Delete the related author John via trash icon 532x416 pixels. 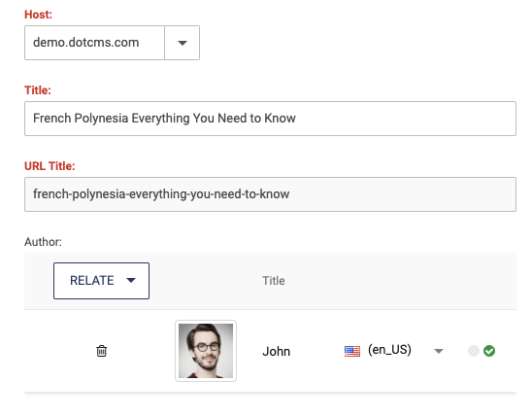coord(101,351)
